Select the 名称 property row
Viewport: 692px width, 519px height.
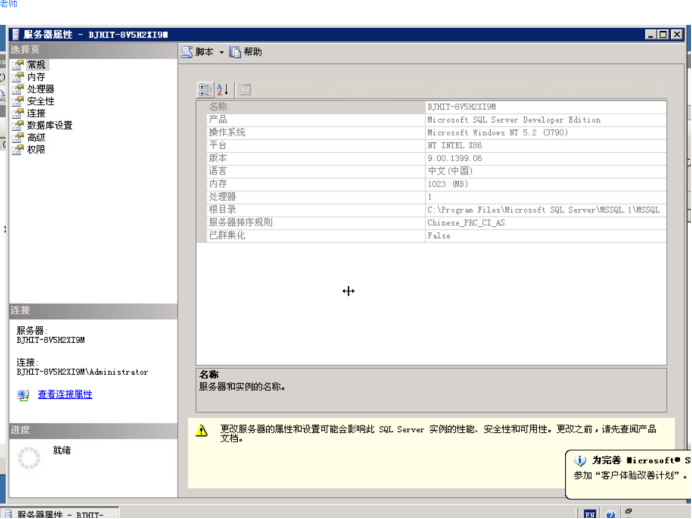click(x=431, y=107)
